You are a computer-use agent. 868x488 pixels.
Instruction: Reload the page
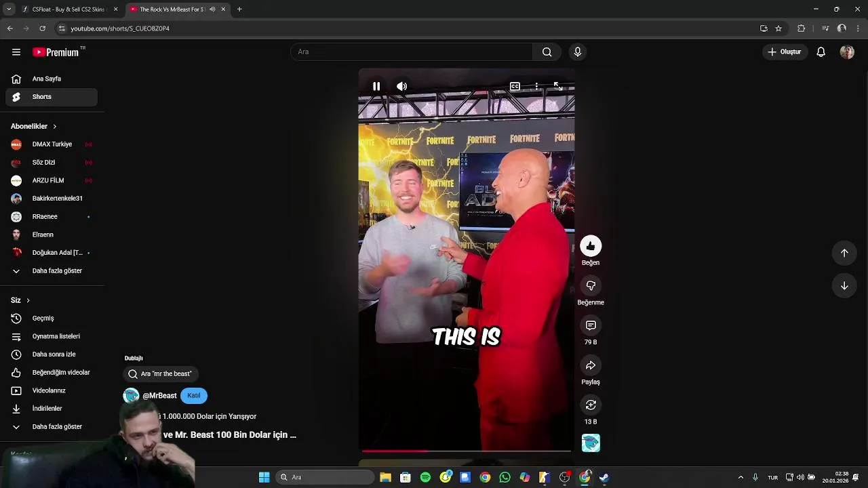42,28
